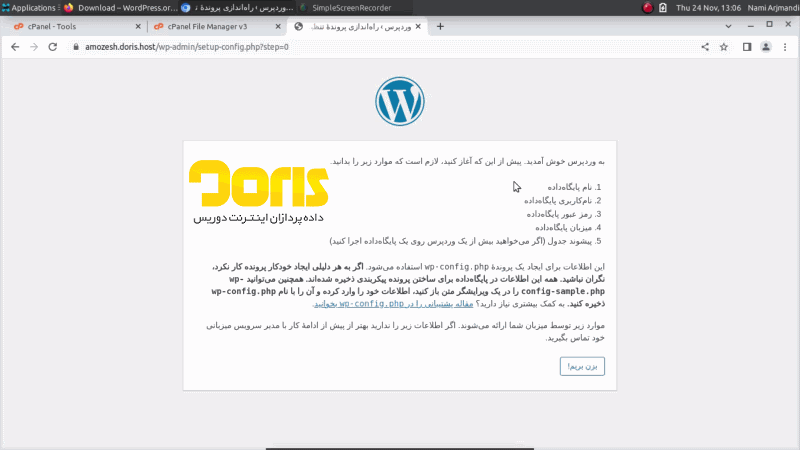This screenshot has height=450, width=800.
Task: Open the clock Thu 24 Nov 13:06
Action: 708,8
